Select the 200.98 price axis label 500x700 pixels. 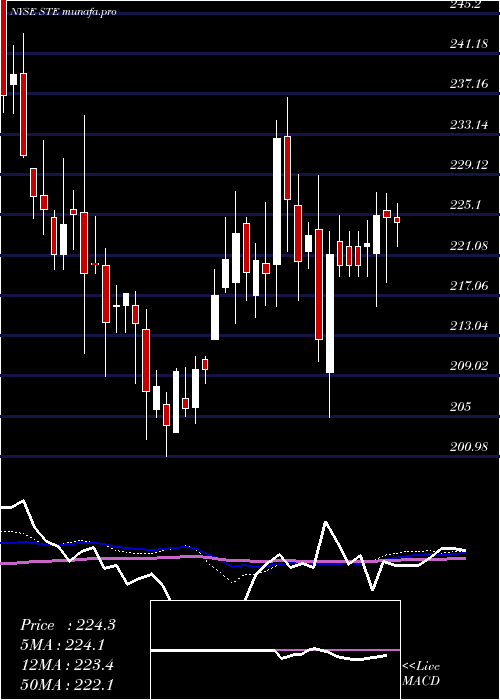click(x=468, y=446)
